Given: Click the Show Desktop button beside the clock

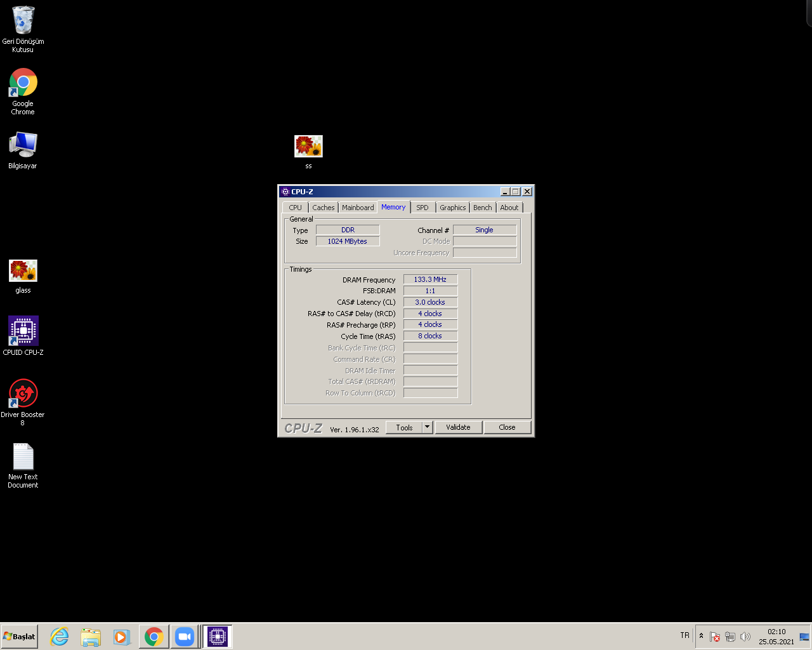Looking at the screenshot, I should [804, 637].
